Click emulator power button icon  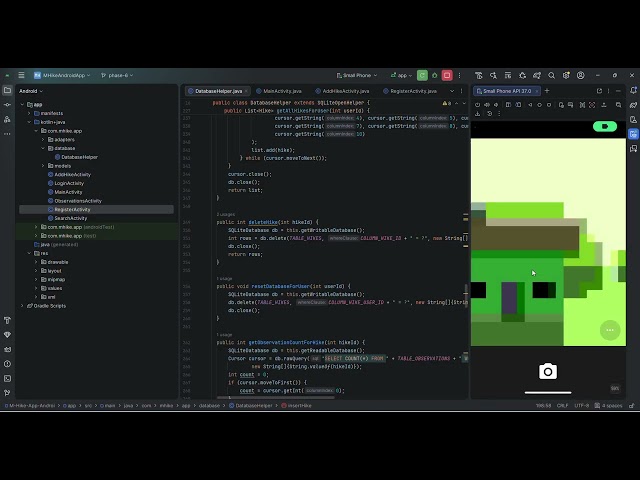477,105
